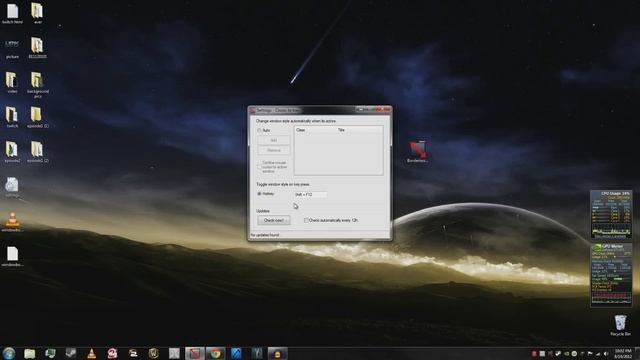Click the Remove button

point(274,150)
